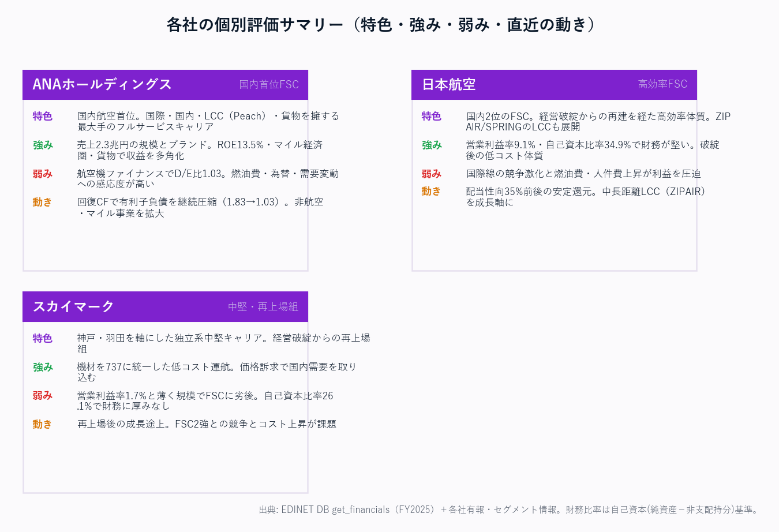Click the 弱み label in スカイマーク card
This screenshot has width=779, height=532.
(x=43, y=395)
